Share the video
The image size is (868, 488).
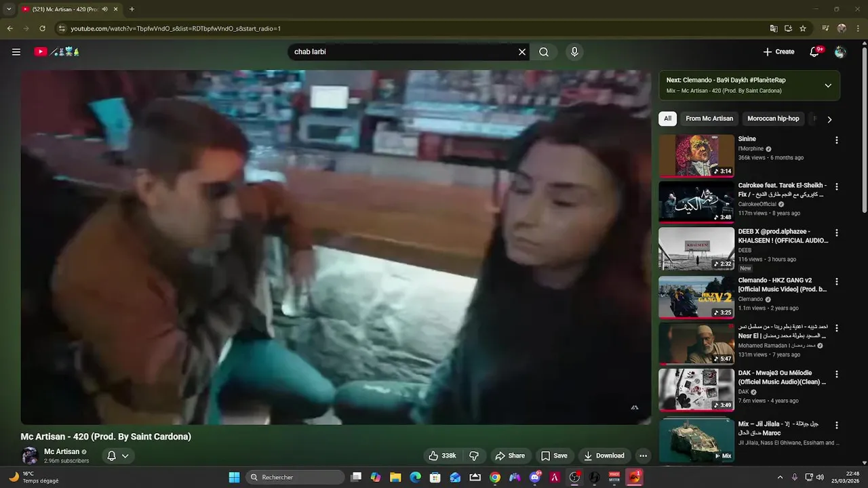pyautogui.click(x=510, y=455)
